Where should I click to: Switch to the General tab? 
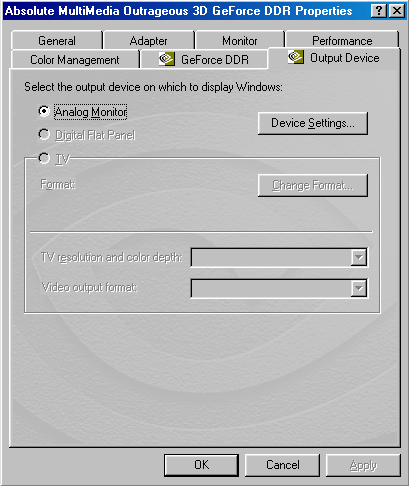(57, 40)
